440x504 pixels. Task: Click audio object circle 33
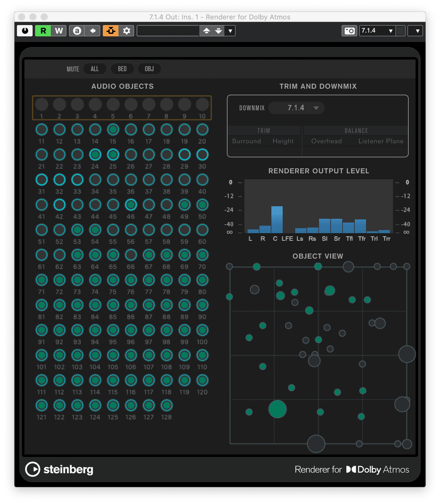click(77, 180)
